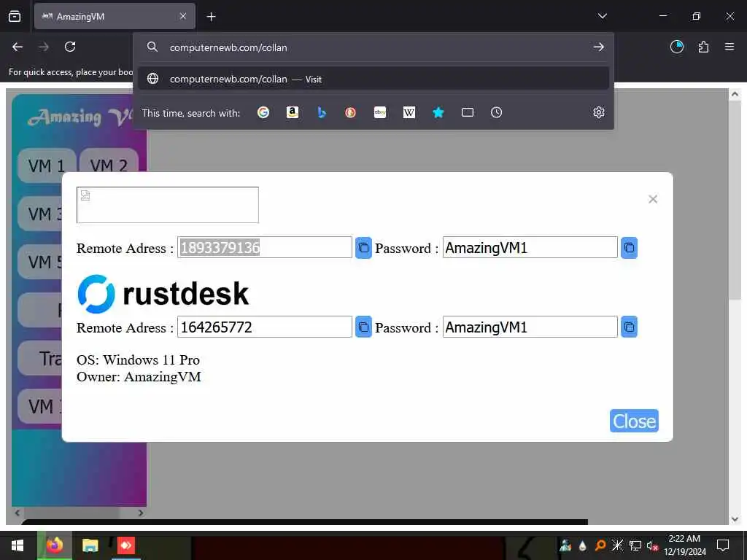Search with eBay icon

coord(379,112)
